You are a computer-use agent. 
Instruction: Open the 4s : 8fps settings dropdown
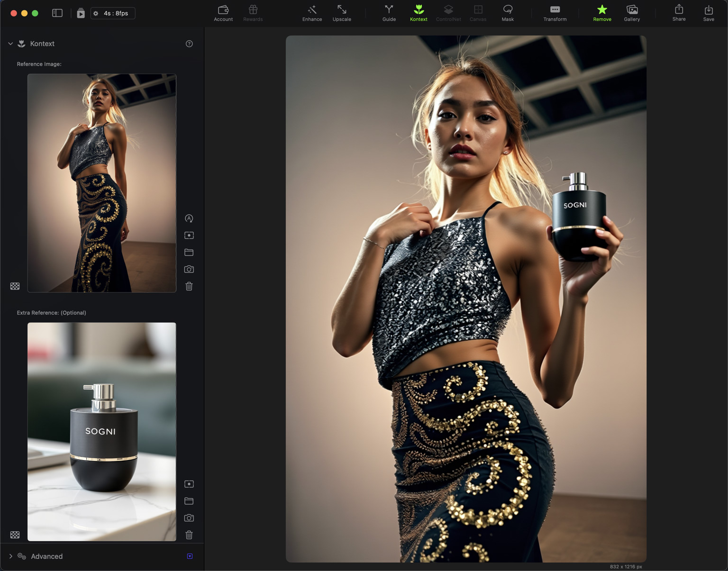click(113, 13)
